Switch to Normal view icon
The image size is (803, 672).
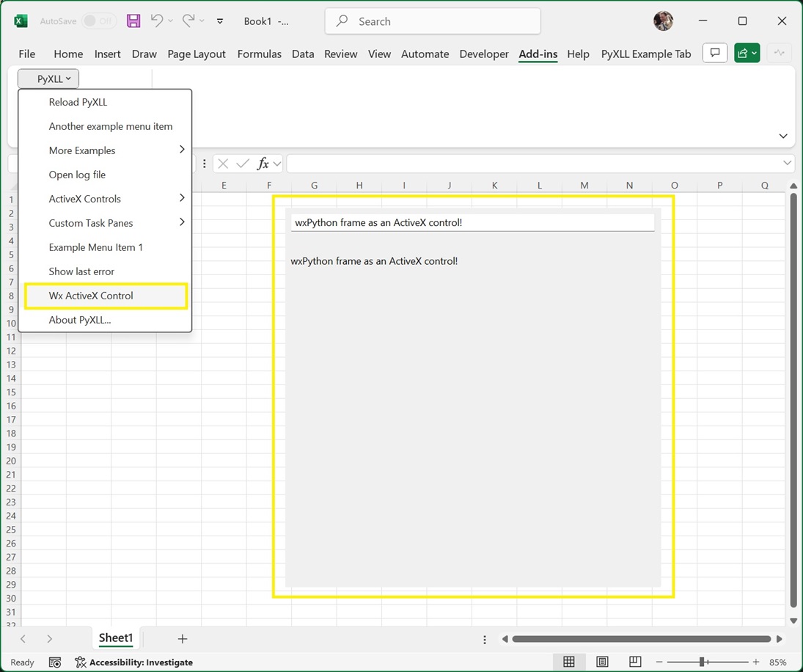569,662
